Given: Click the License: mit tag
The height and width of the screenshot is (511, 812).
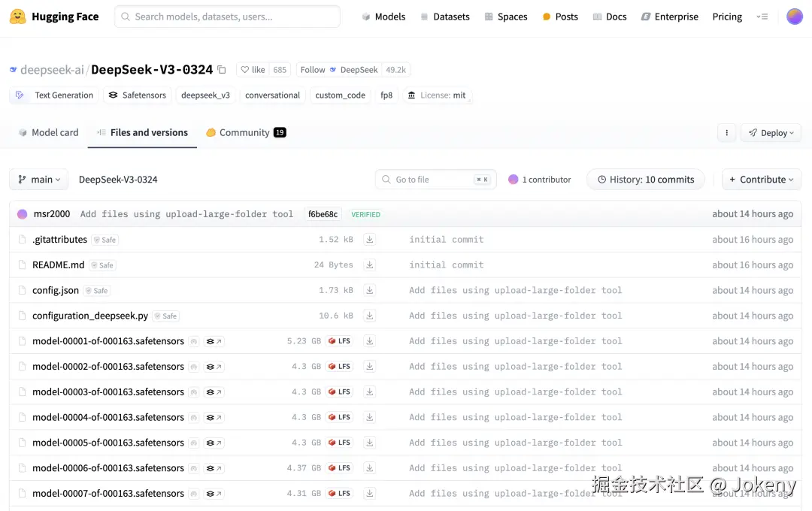Looking at the screenshot, I should tap(437, 95).
